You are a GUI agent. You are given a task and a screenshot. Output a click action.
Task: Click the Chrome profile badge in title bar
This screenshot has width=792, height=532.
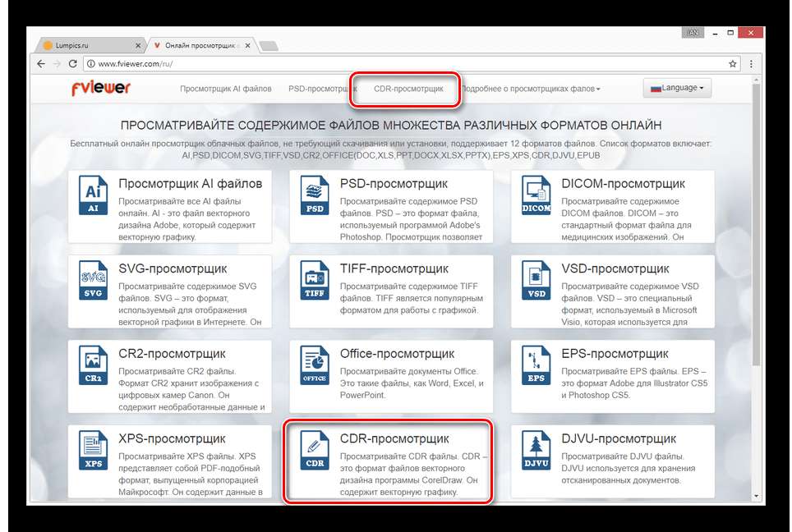click(x=693, y=33)
